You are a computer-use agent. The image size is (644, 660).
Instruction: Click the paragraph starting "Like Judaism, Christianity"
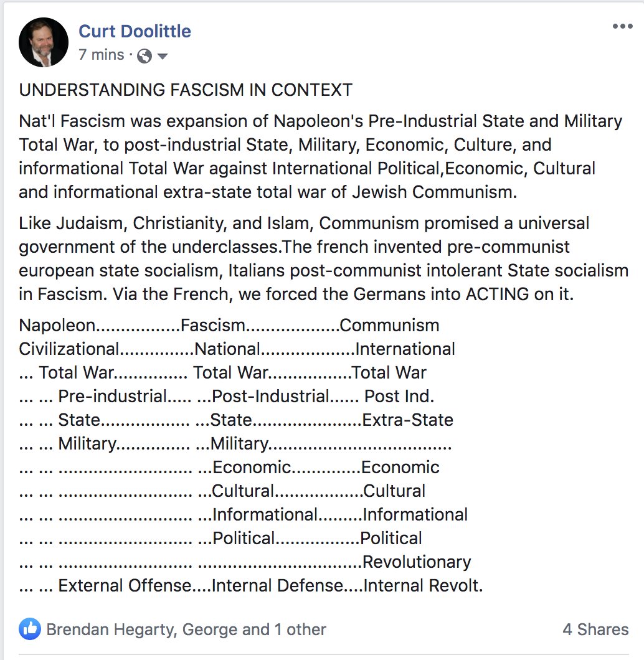(323, 258)
